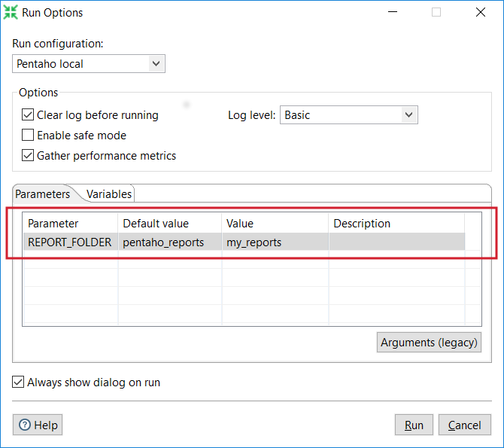This screenshot has height=448, width=504.
Task: Minimize the Run Options window
Action: coord(393,12)
